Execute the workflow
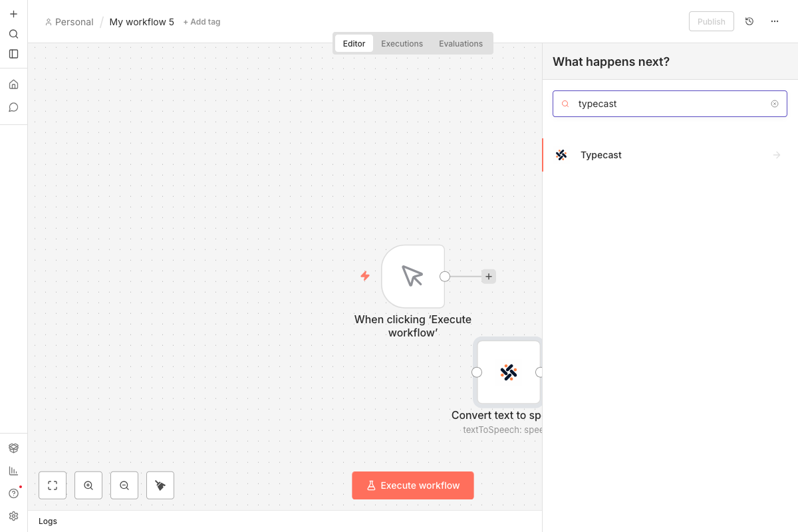798x532 pixels. click(x=412, y=485)
